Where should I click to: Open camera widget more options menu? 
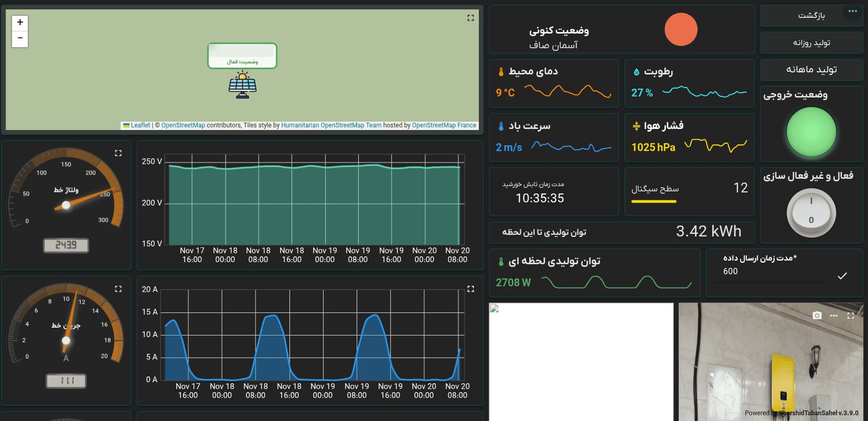point(834,316)
